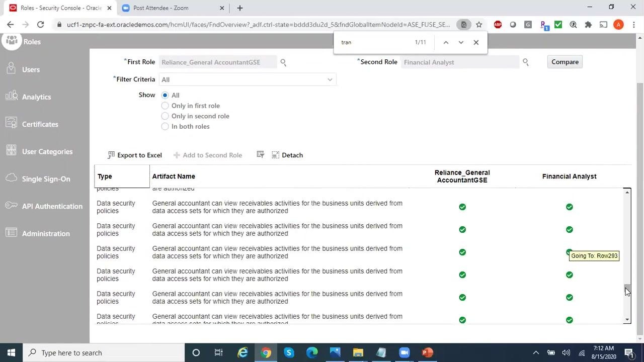
Task: Bookmark this page with star icon
Action: [x=479, y=25]
